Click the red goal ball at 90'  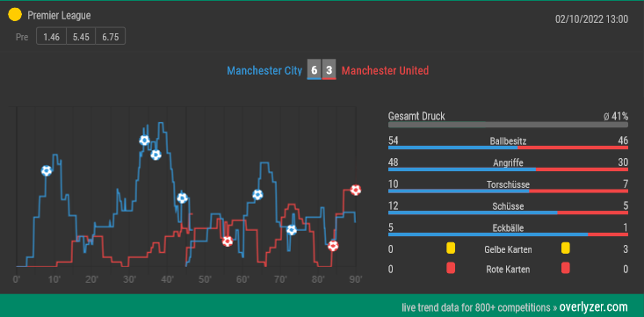356,190
